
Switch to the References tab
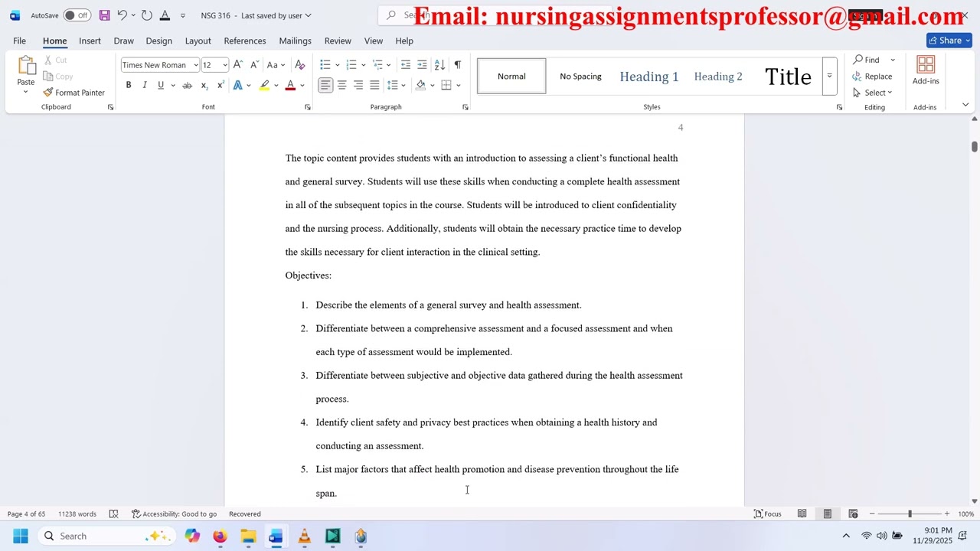[245, 41]
